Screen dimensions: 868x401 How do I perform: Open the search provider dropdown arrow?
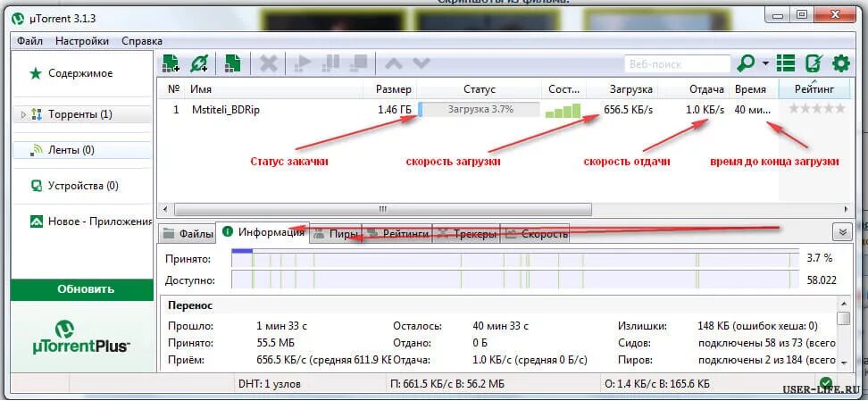765,63
